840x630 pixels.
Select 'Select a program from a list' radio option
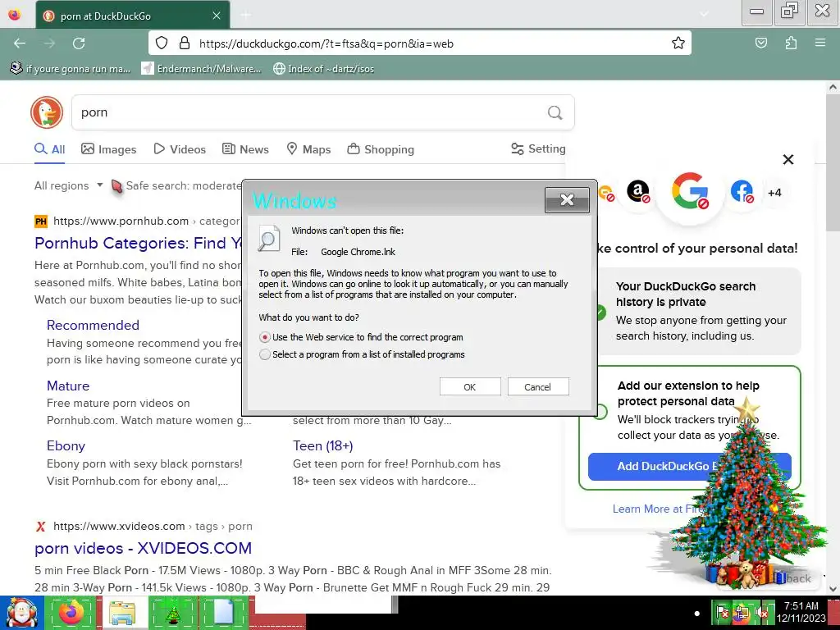pos(265,354)
